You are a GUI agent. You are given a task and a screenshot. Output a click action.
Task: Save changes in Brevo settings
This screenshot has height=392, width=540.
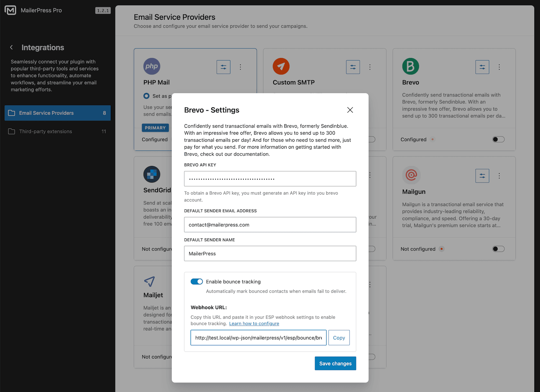point(335,363)
